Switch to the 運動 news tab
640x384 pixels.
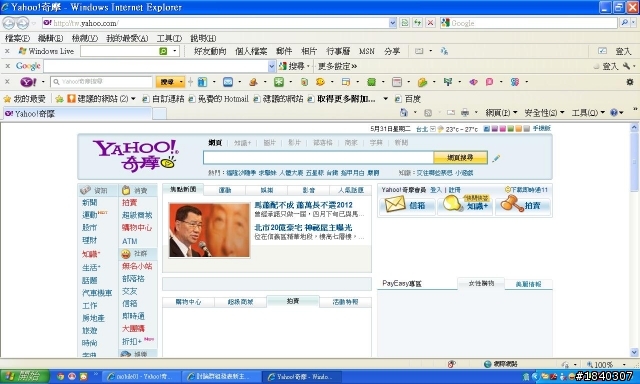[225, 190]
